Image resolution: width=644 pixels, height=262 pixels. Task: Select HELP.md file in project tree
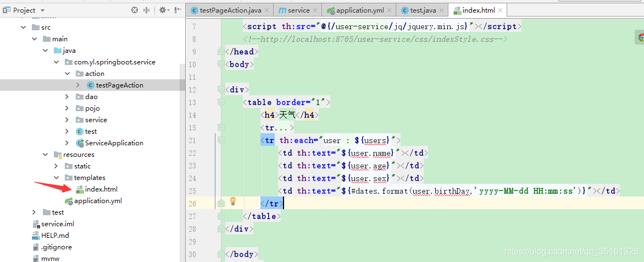pyautogui.click(x=55, y=236)
